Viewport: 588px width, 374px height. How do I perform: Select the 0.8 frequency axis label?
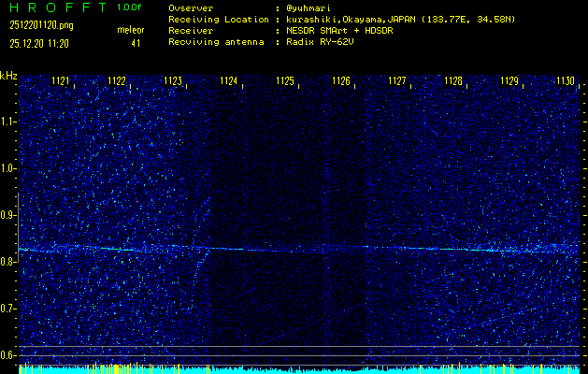coord(8,262)
